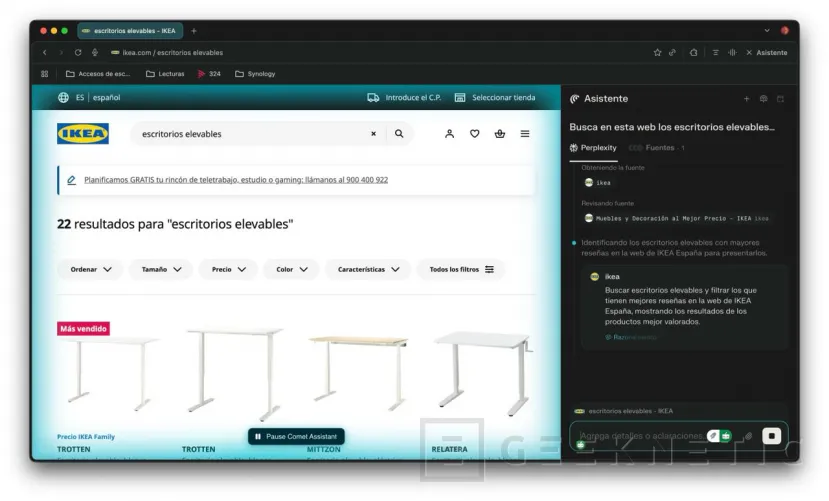The width and height of the screenshot is (829, 501).
Task: Click 'Introduce el C.P.' delivery truck option
Action: [x=404, y=97]
